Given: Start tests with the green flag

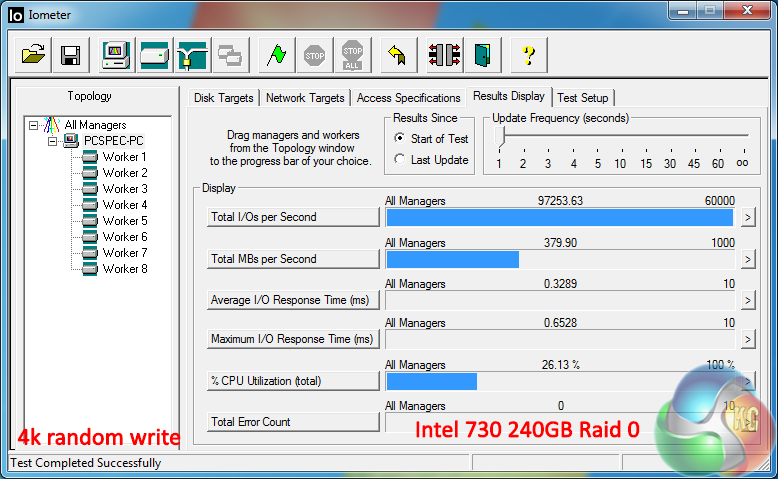Looking at the screenshot, I should tap(276, 55).
